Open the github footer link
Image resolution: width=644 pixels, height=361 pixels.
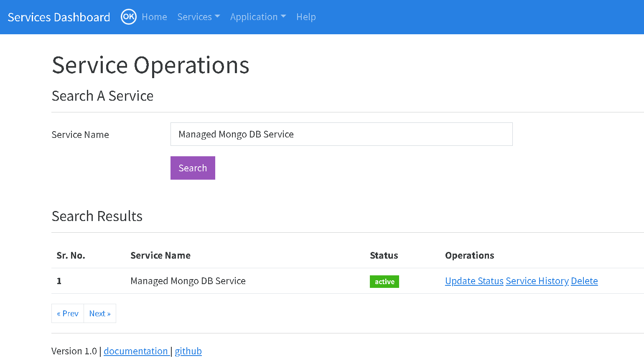tap(188, 351)
